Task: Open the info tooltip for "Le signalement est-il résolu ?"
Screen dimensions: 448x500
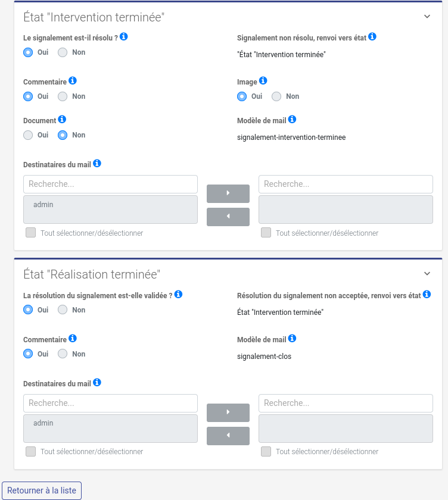Action: coord(123,36)
